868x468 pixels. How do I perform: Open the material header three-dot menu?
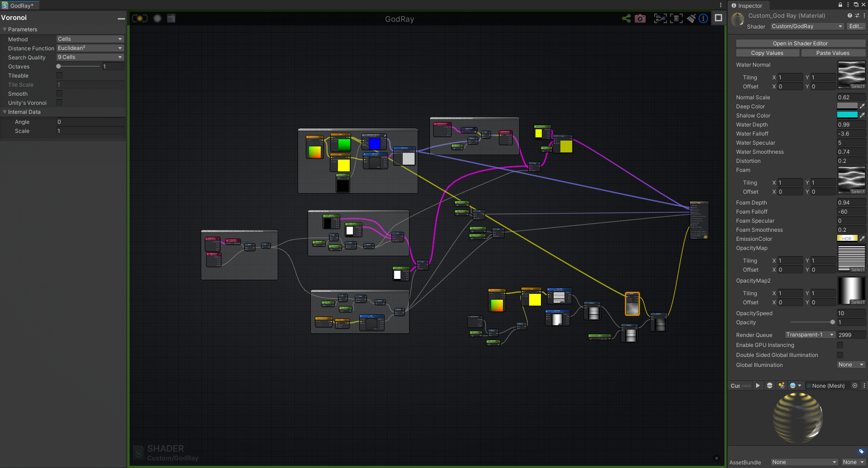tap(864, 15)
